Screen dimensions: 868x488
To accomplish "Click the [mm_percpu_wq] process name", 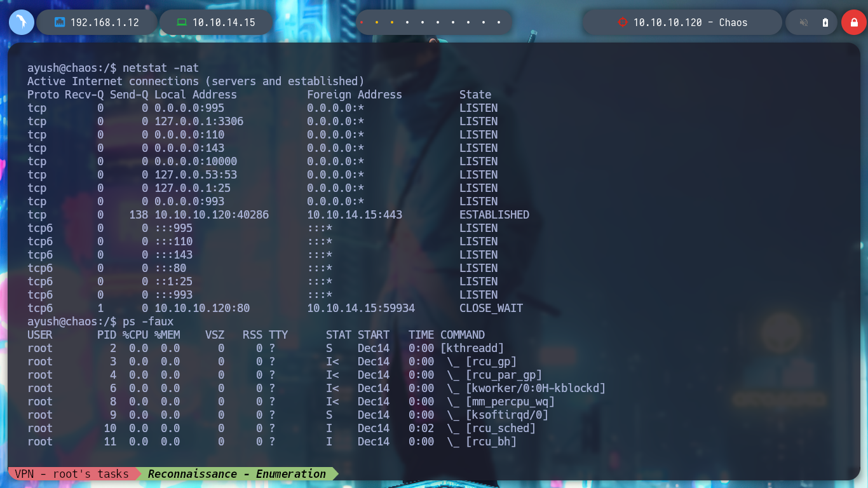I will click(x=510, y=402).
